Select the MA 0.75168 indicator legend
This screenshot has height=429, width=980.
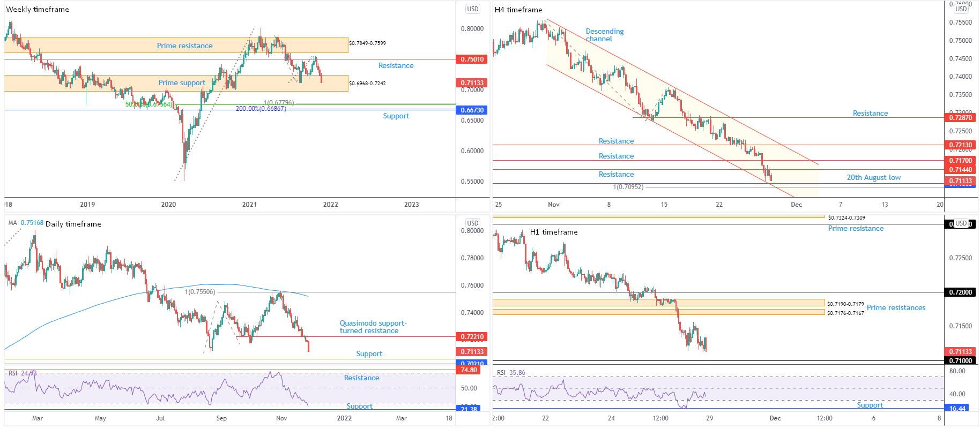(26, 223)
